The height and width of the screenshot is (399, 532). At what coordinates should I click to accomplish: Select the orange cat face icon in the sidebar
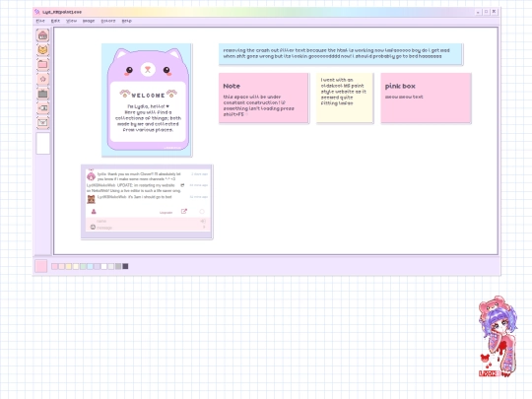[x=42, y=50]
